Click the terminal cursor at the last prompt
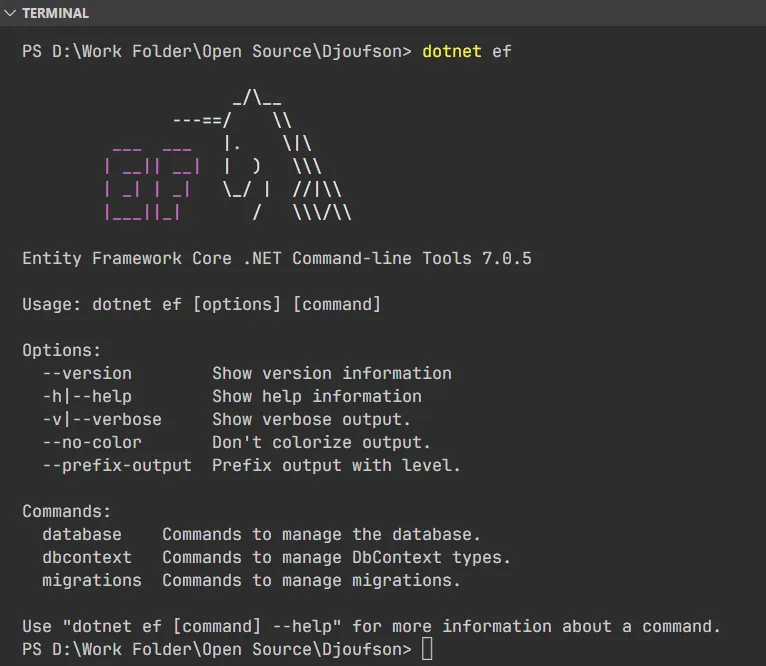The width and height of the screenshot is (766, 666). pyautogui.click(x=427, y=649)
